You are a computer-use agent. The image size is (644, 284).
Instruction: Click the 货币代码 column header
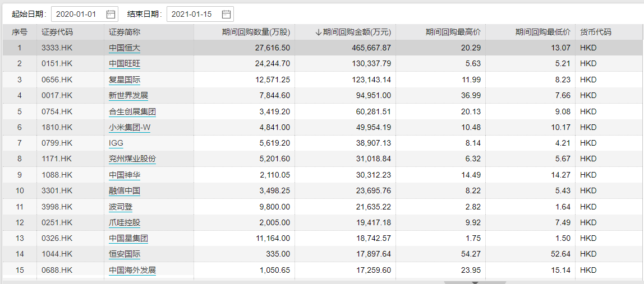pyautogui.click(x=596, y=32)
